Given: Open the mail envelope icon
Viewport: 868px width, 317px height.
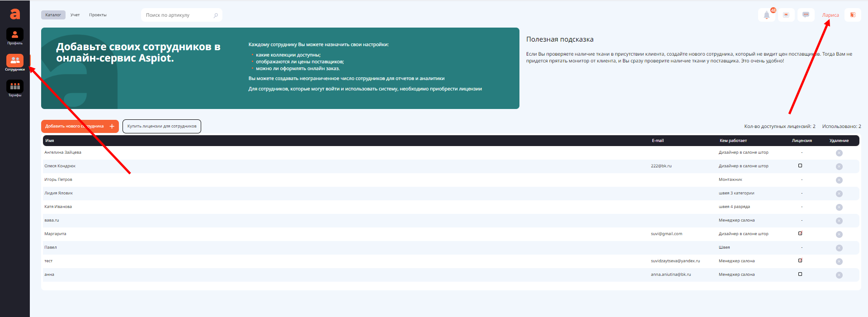Looking at the screenshot, I should coord(786,15).
